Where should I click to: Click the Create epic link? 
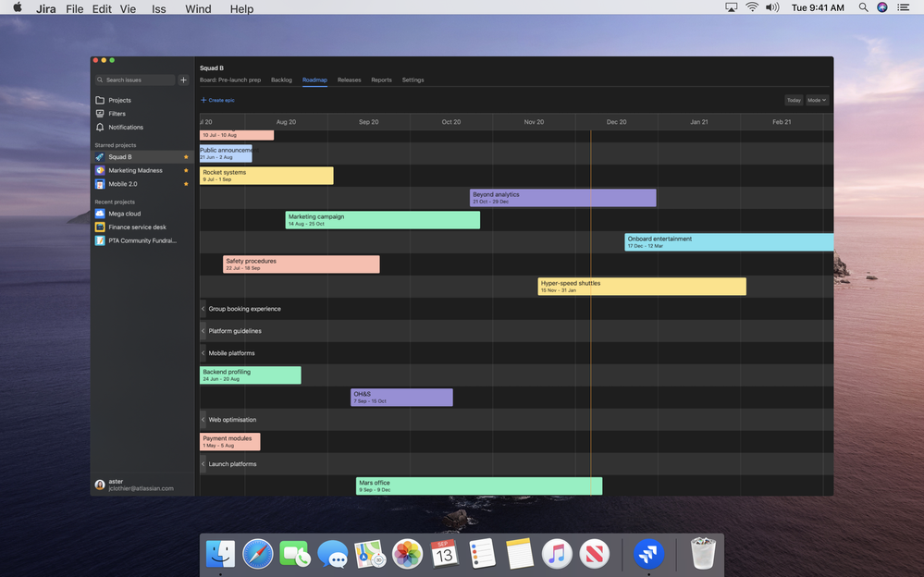click(x=218, y=99)
